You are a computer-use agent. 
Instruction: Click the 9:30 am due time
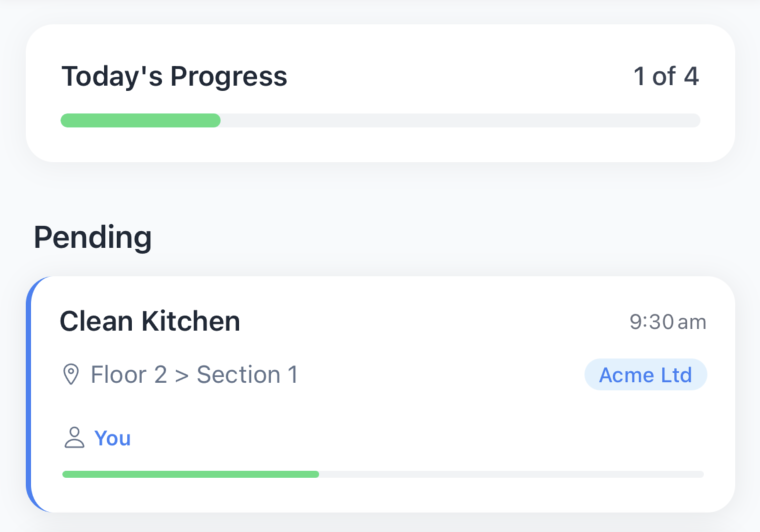(667, 322)
